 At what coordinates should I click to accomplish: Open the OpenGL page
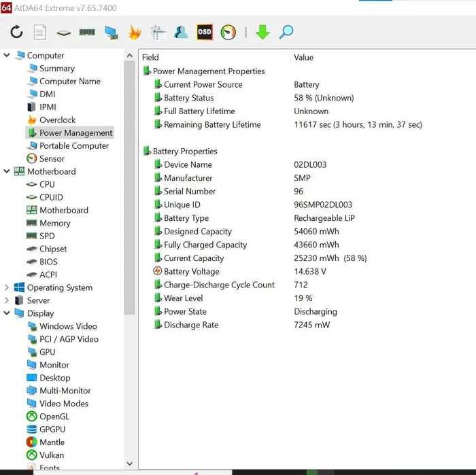[54, 417]
